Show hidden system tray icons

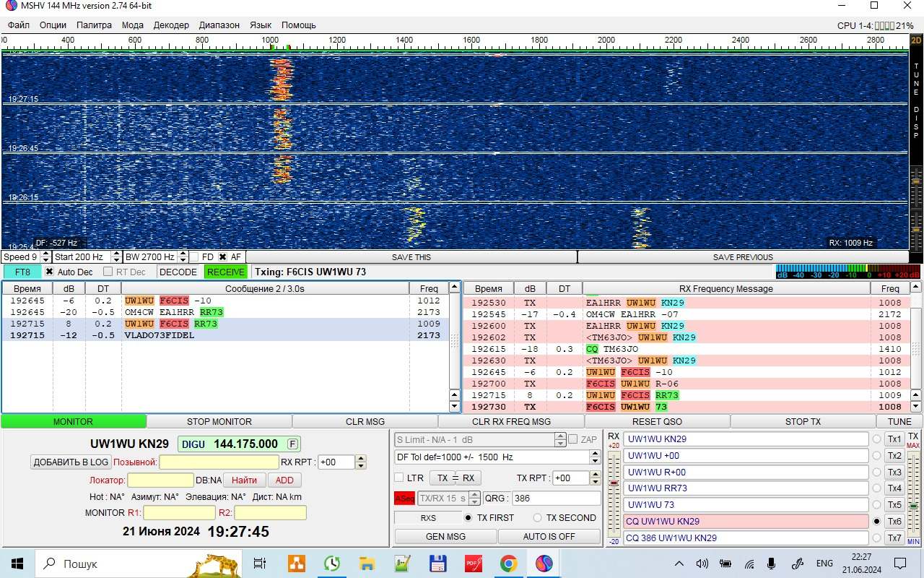(679, 564)
